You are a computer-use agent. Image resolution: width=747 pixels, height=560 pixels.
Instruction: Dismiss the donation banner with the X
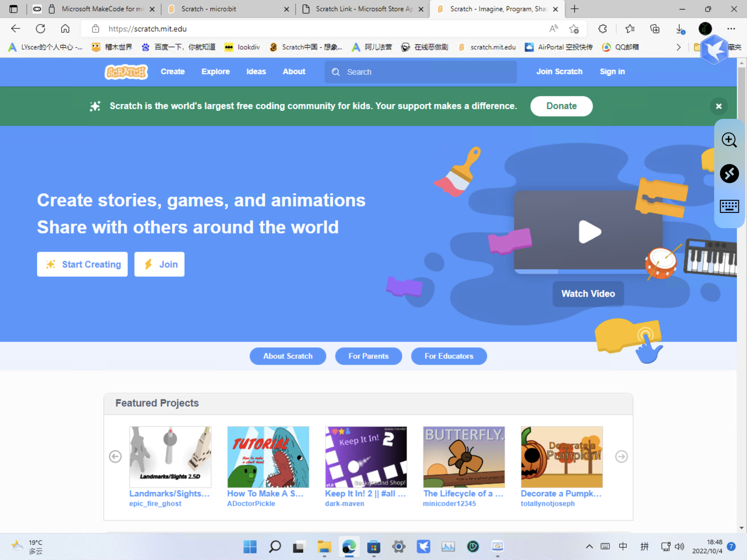(x=719, y=106)
